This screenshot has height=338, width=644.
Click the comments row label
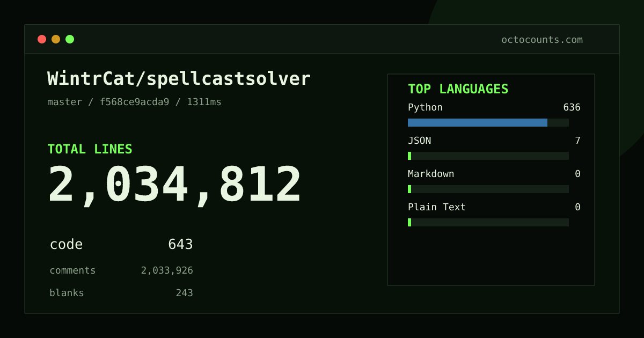click(72, 270)
